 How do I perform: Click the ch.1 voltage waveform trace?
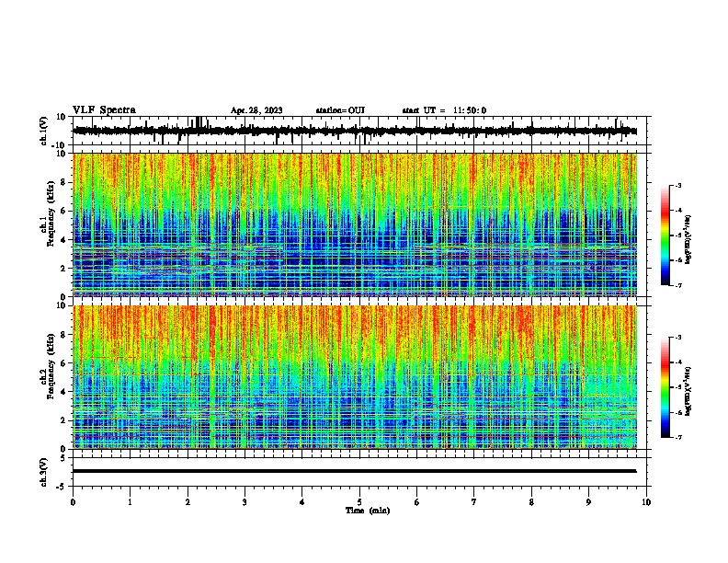355,131
